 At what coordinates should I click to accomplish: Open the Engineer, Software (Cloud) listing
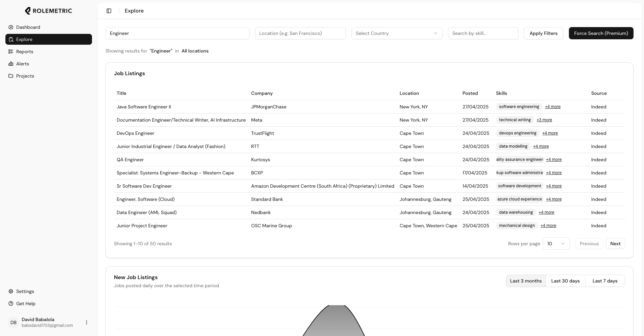click(145, 199)
